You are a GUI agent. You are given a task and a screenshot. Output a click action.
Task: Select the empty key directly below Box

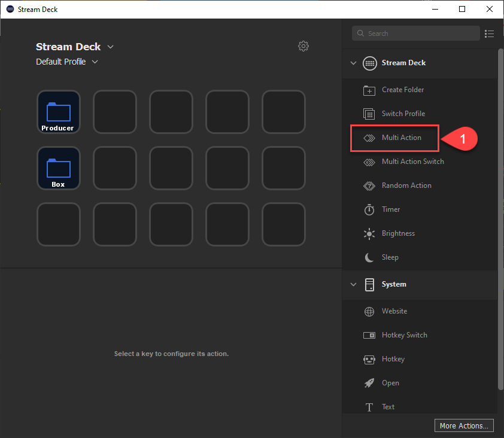point(59,224)
